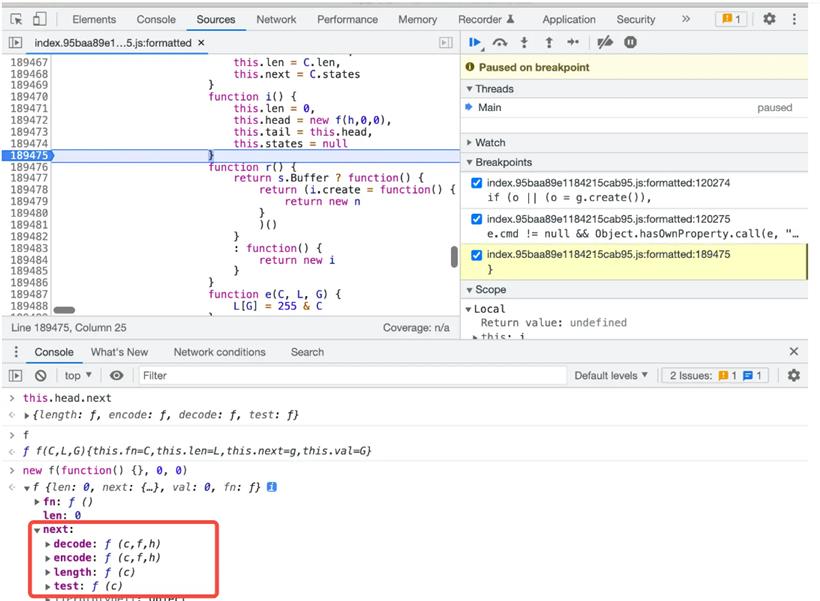This screenshot has height=601, width=820.
Task: Select the Main thread row
Action: 634,108
